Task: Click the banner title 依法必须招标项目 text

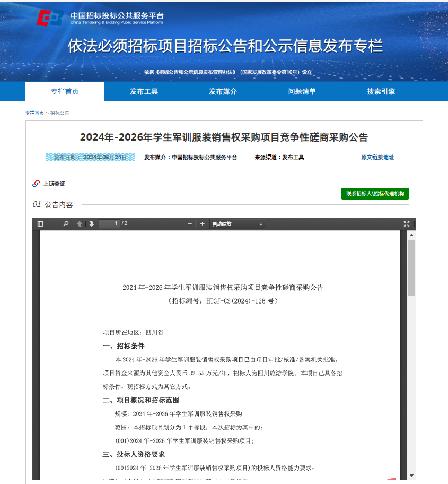Action: pos(225,46)
